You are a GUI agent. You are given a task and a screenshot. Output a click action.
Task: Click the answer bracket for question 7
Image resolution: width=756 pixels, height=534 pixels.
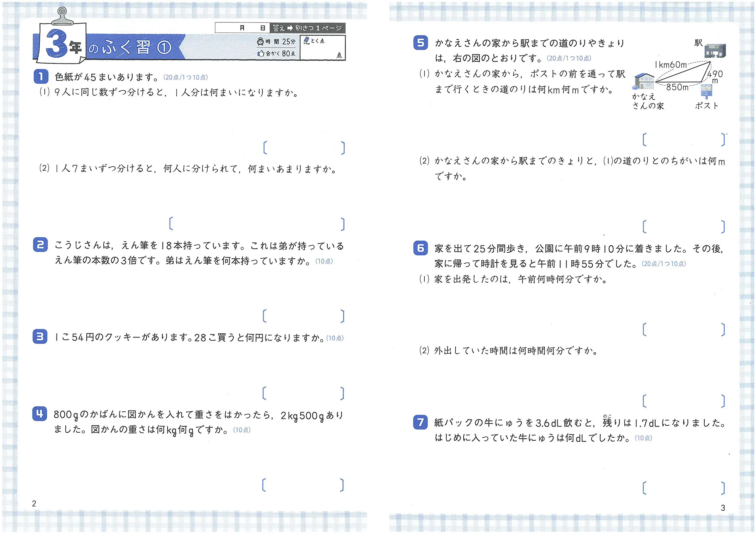tap(684, 488)
